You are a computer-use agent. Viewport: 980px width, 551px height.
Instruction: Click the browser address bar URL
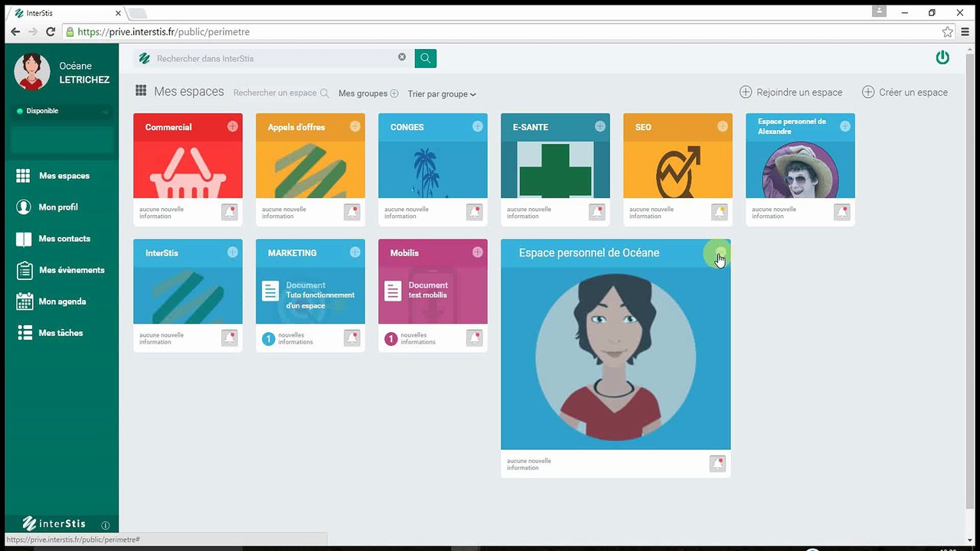(x=164, y=32)
